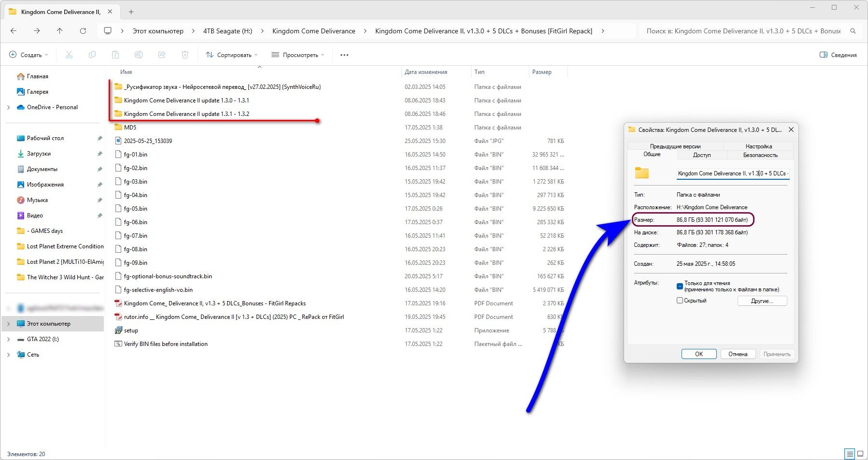Open the Сортировать dropdown
The height and width of the screenshot is (460, 868).
point(232,55)
